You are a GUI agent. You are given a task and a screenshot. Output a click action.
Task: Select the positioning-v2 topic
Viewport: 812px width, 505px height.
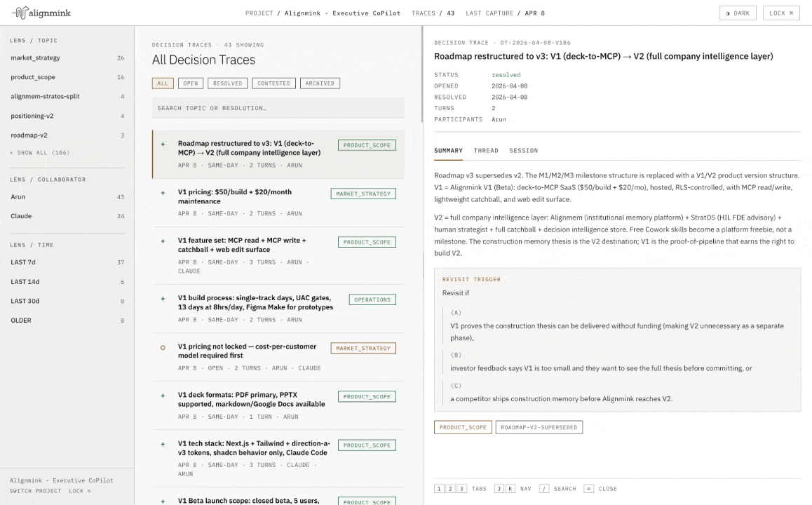(67, 116)
